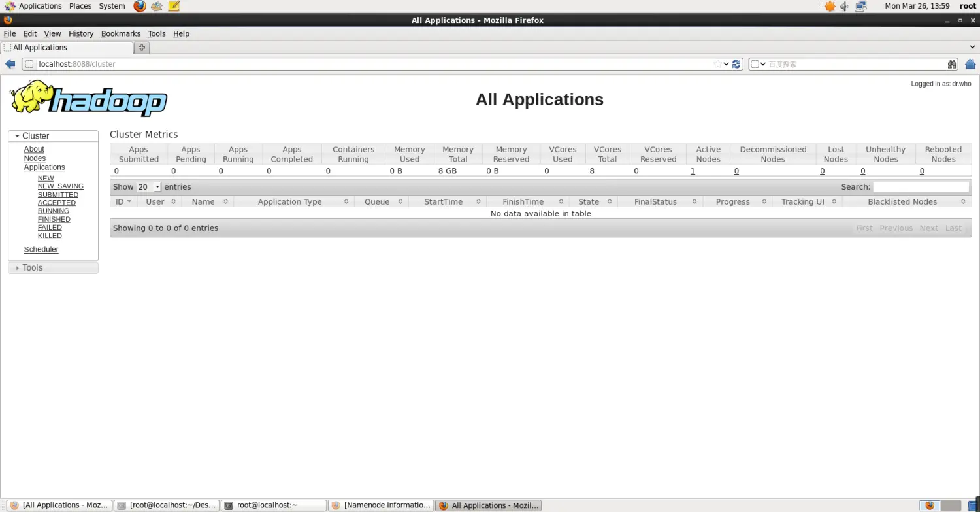Click the Unhealthy Nodes count link
Viewport: 980px width, 512px height.
point(862,171)
